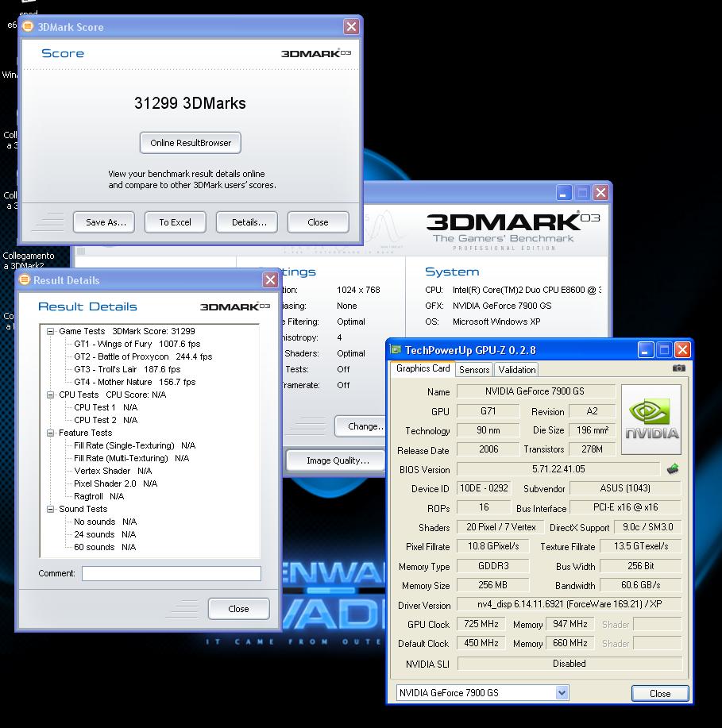Click the 31299 3DMarks score text

point(190,103)
